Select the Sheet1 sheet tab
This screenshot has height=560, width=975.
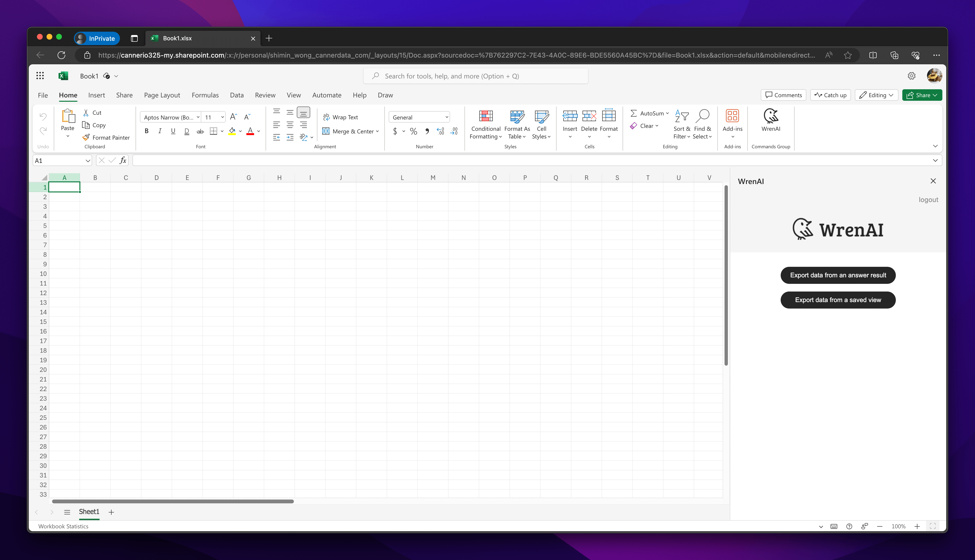[89, 512]
